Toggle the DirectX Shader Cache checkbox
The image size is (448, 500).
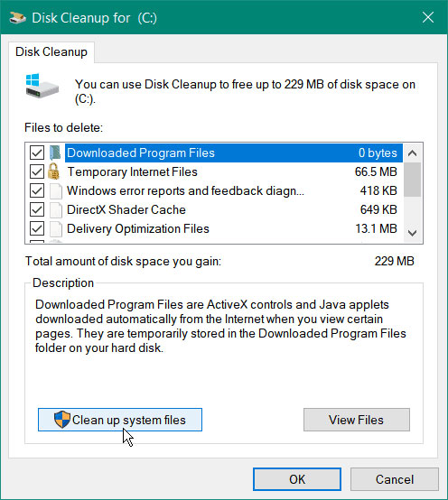(x=37, y=209)
